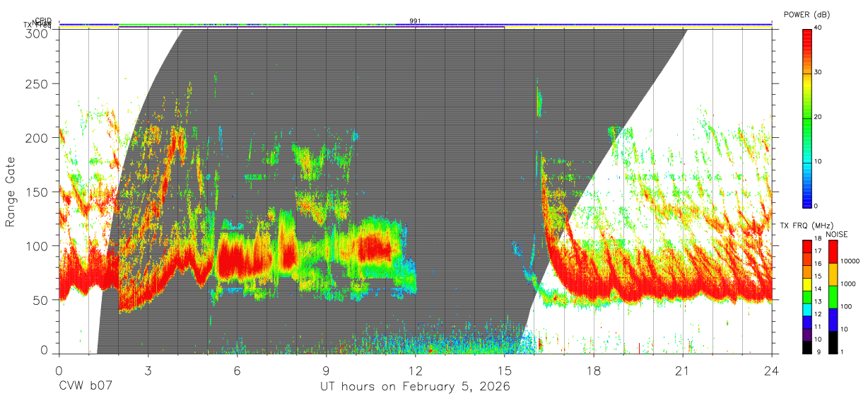Click the green NOISE legend swatch
The width and height of the screenshot is (868, 401).
coord(832,297)
